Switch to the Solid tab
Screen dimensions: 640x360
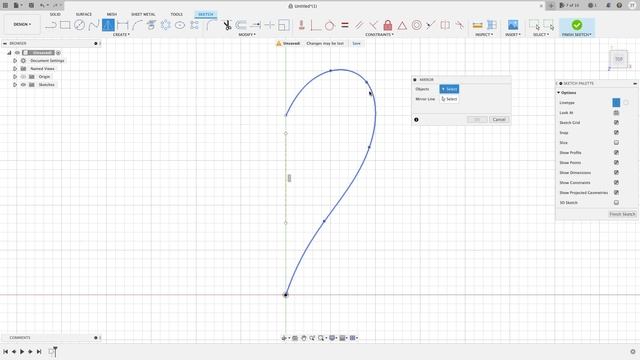55,14
